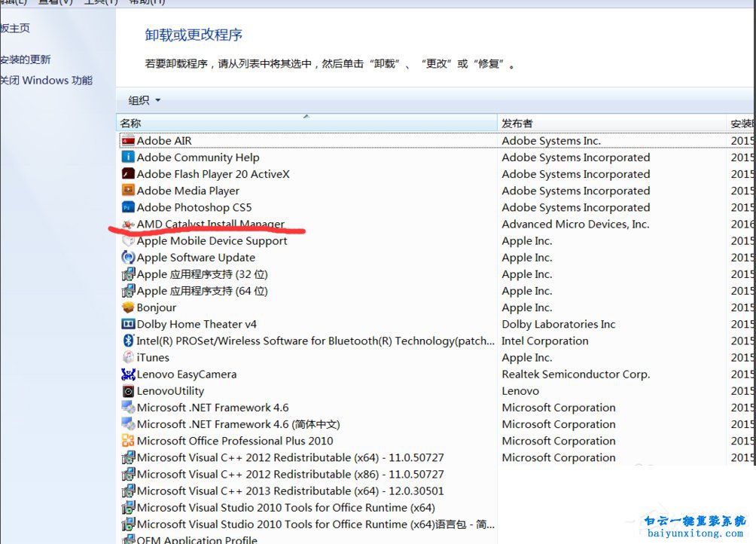Click the Adobe Photoshop CS5 icon
The height and width of the screenshot is (544, 756).
point(129,207)
